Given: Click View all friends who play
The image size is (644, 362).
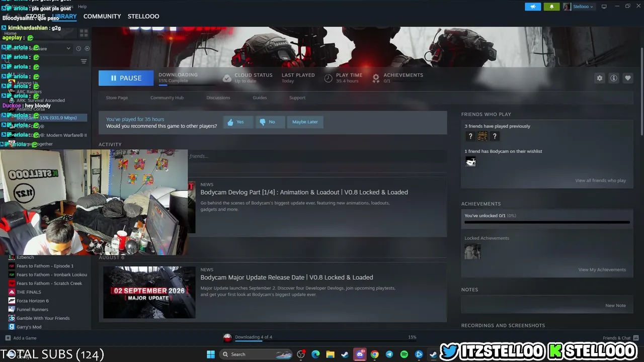Looking at the screenshot, I should click(601, 180).
